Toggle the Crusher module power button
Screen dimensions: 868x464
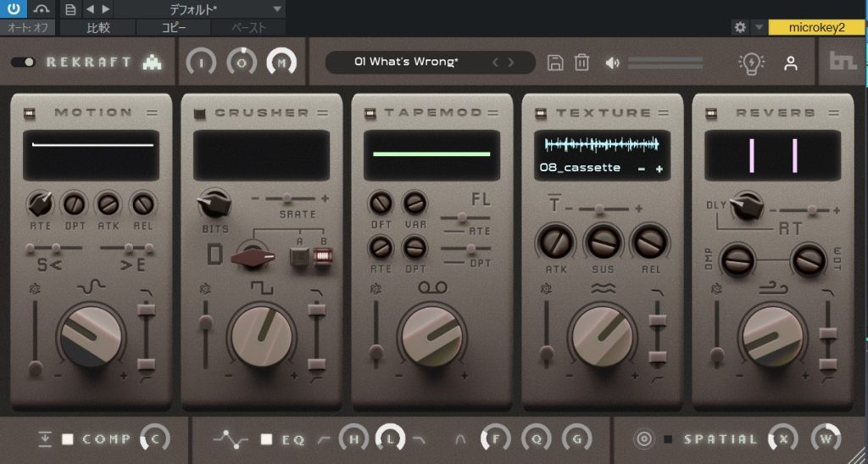pyautogui.click(x=200, y=113)
